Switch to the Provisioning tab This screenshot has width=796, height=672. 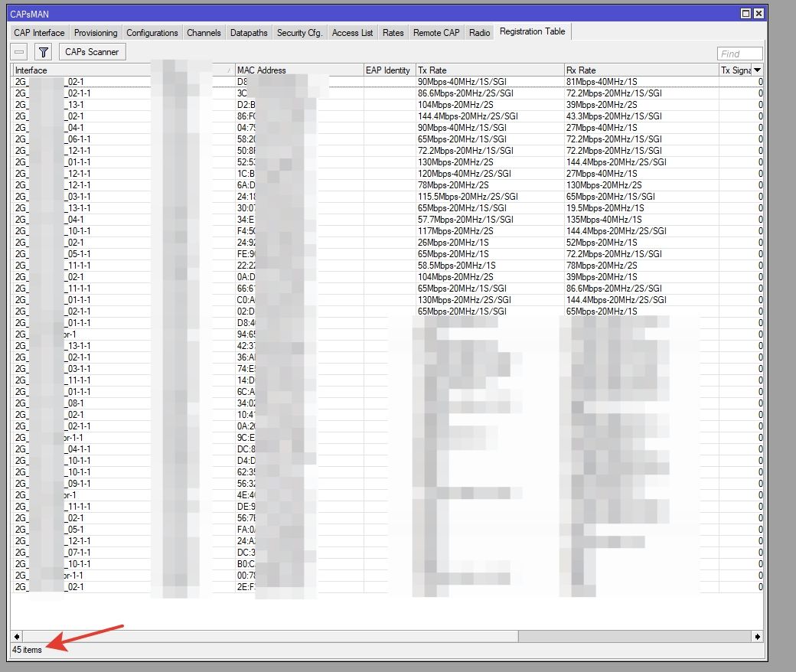[96, 32]
